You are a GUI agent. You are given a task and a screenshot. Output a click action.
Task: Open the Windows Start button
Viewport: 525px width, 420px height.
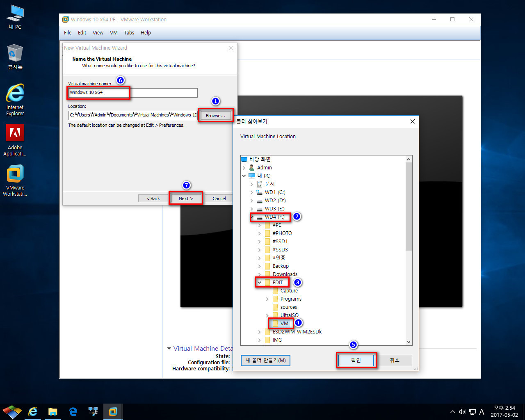tap(12, 411)
